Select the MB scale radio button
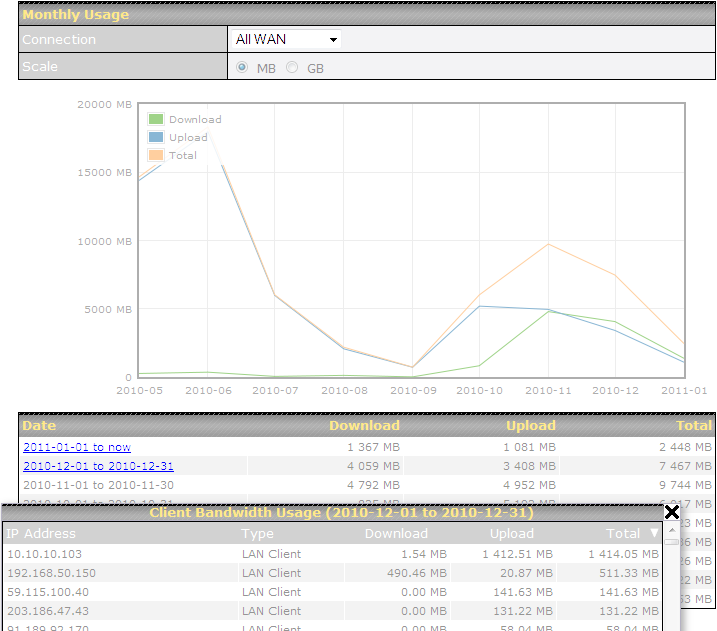The width and height of the screenshot is (717, 631). coord(242,67)
